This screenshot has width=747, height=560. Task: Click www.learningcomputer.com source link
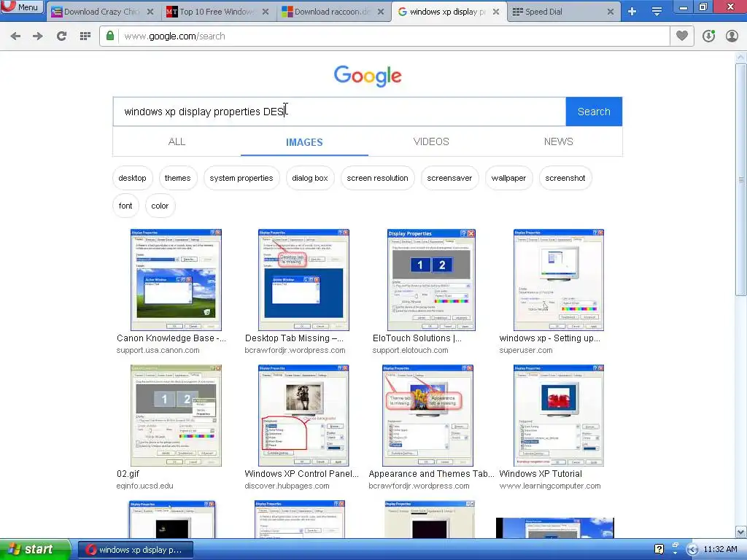coord(550,486)
